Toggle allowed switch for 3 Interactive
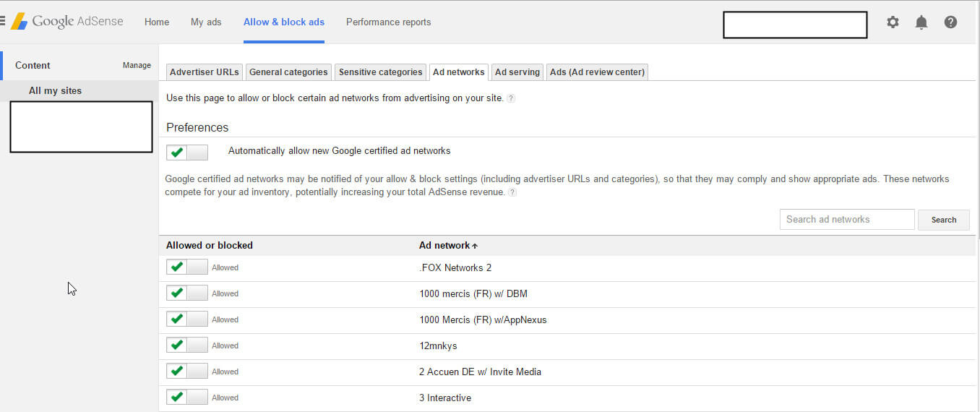Screen dimensions: 980x412 (x=187, y=398)
